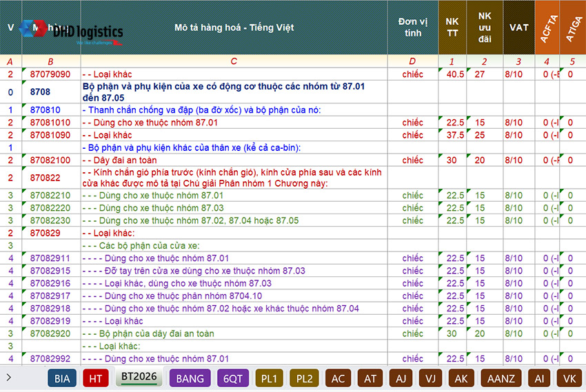Select 'Thanh chắn chống va đập' description cell
The image size is (586, 392).
click(234, 110)
